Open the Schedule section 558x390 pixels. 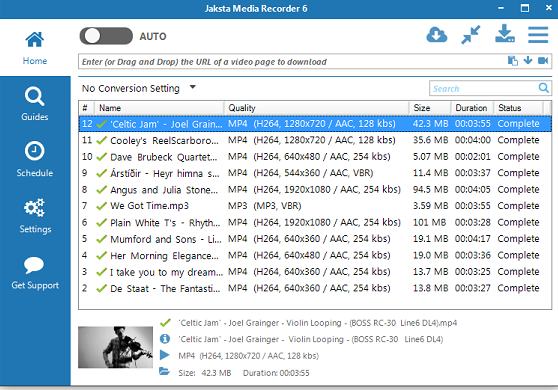point(35,159)
